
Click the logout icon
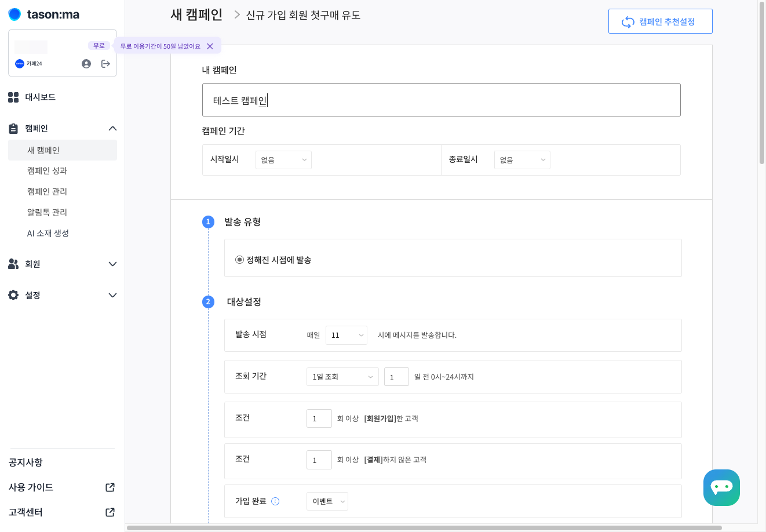click(105, 64)
